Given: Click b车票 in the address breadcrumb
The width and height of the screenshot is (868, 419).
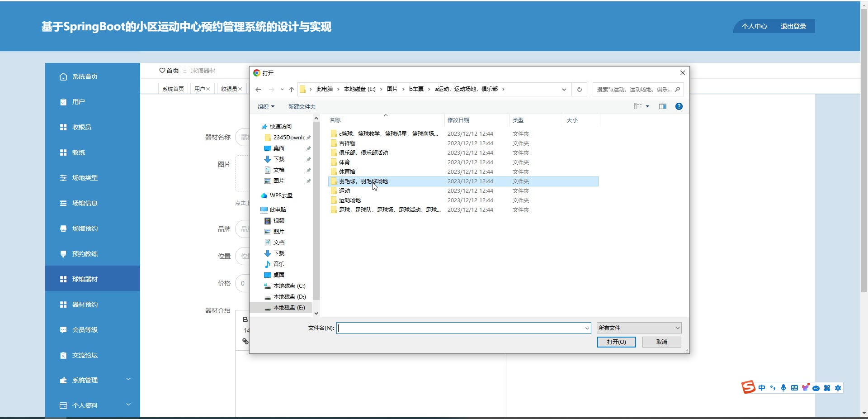Looking at the screenshot, I should coord(416,89).
